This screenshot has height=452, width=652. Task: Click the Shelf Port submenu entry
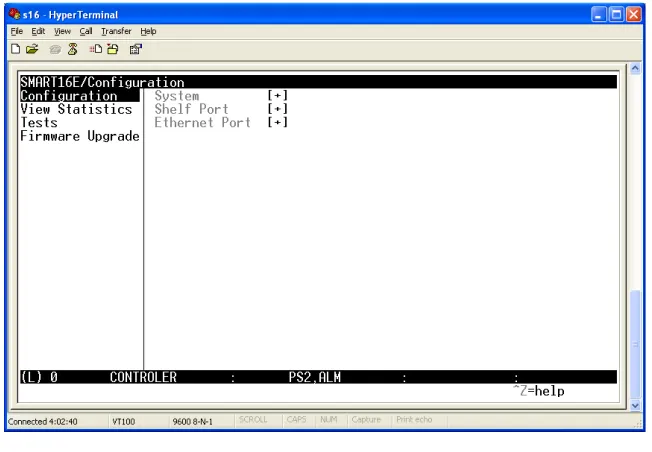(191, 109)
